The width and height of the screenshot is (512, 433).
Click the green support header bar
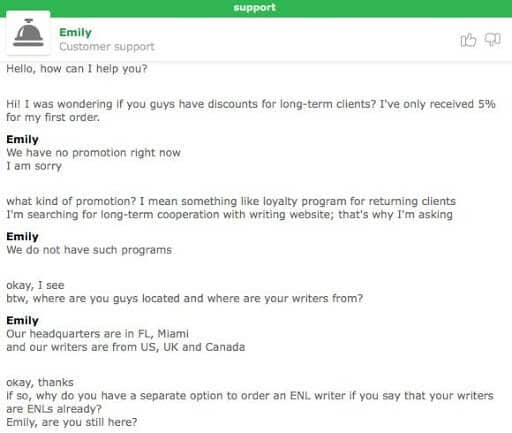pyautogui.click(x=256, y=8)
